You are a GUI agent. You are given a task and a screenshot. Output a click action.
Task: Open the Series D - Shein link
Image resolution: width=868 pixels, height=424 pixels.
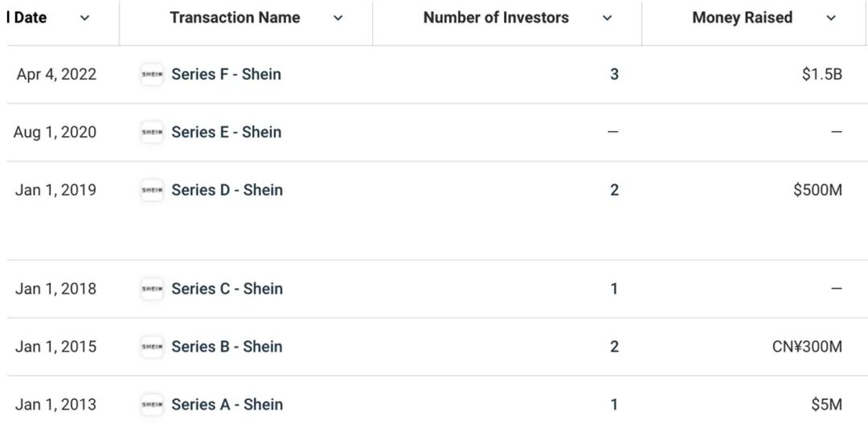click(x=227, y=191)
